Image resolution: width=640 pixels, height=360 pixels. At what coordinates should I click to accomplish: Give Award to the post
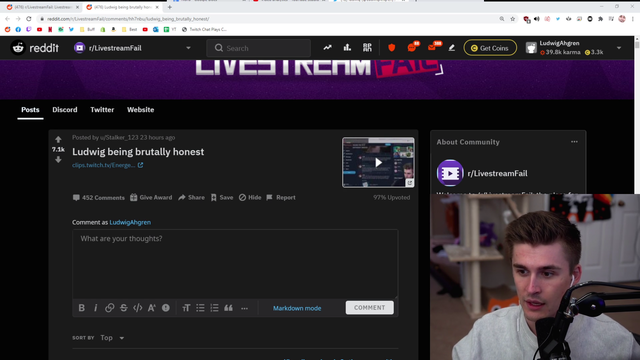point(151,198)
